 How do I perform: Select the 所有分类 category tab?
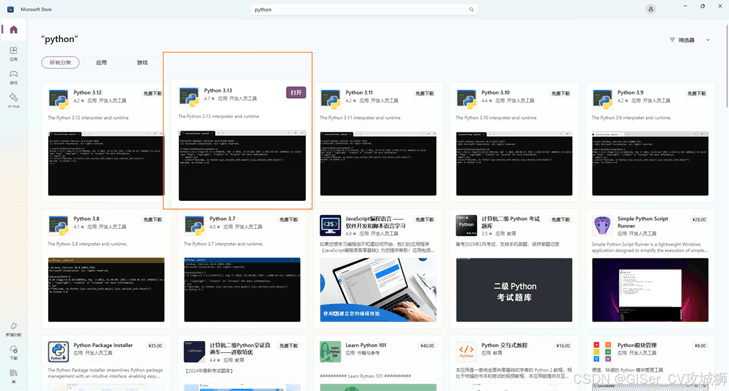click(x=60, y=62)
